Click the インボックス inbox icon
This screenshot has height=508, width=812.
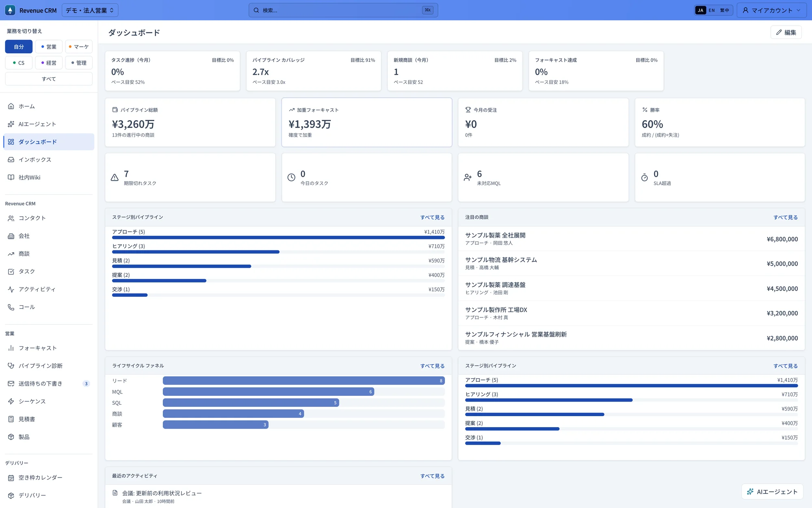[x=11, y=160]
